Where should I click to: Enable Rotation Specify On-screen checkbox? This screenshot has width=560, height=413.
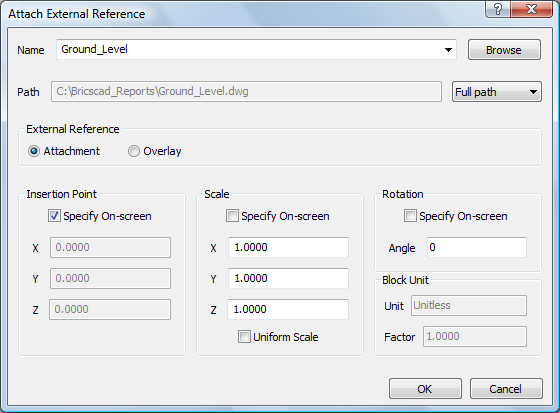tap(410, 216)
